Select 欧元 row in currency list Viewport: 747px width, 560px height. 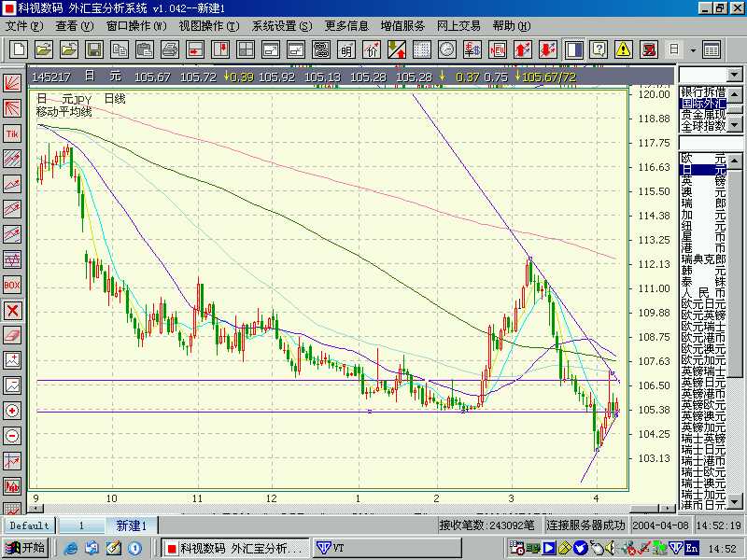click(x=703, y=158)
